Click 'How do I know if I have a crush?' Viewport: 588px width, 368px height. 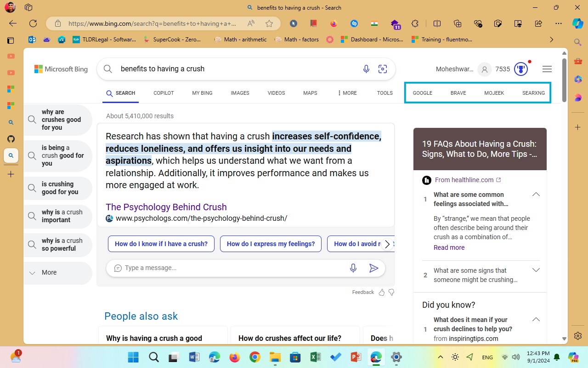point(161,244)
